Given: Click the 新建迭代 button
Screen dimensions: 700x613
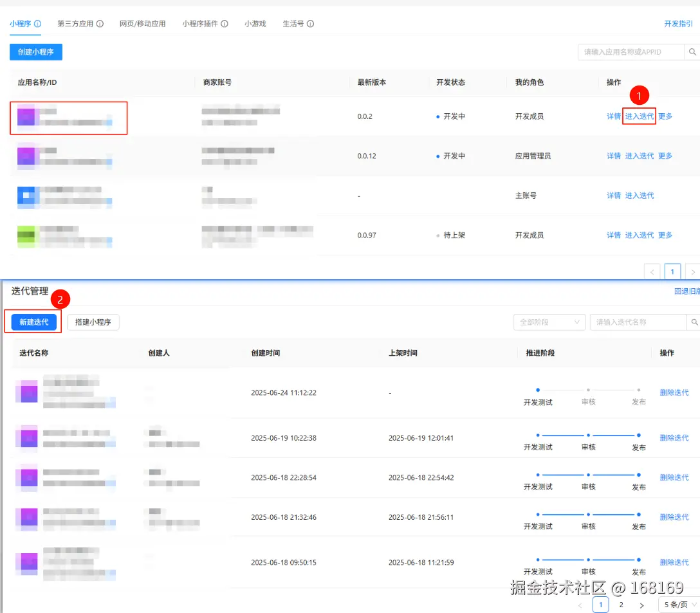Looking at the screenshot, I should pos(34,322).
